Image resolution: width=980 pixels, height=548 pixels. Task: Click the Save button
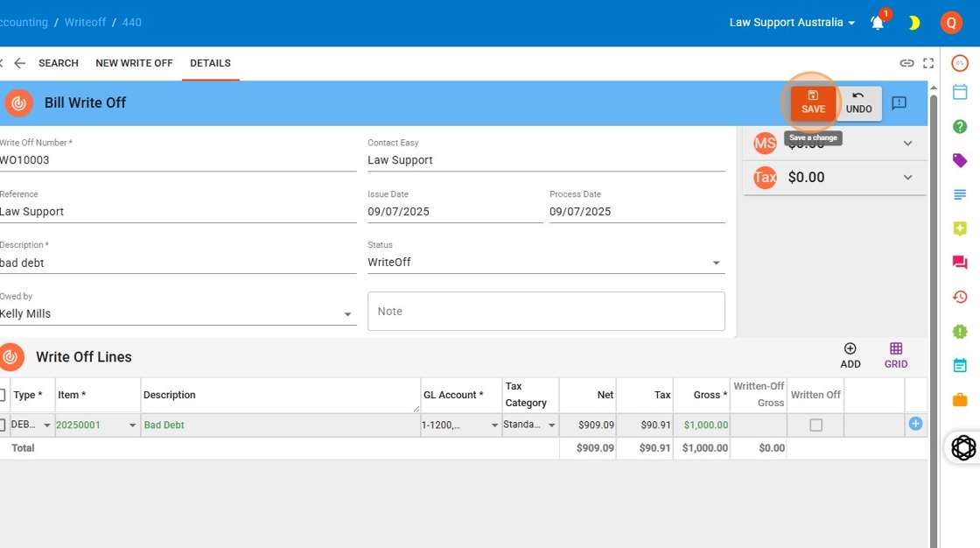(813, 102)
